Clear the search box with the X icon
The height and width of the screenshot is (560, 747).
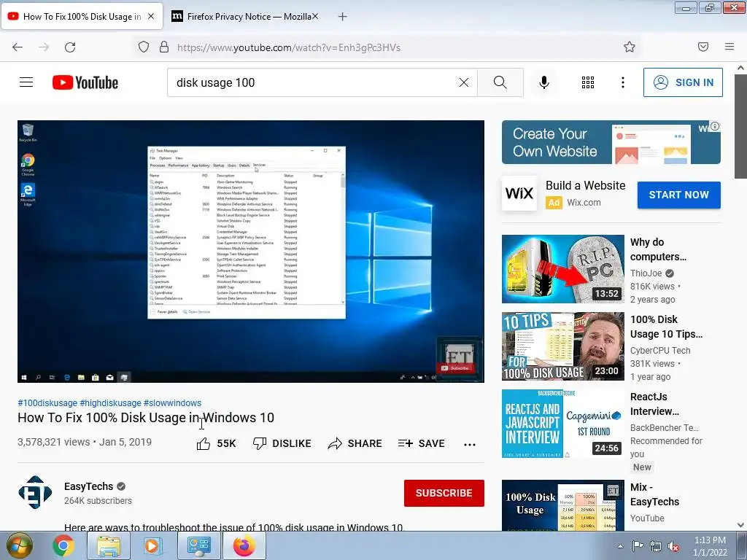tap(463, 82)
